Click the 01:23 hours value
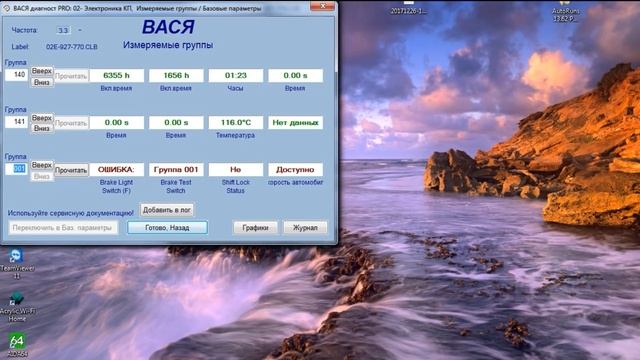 click(236, 76)
